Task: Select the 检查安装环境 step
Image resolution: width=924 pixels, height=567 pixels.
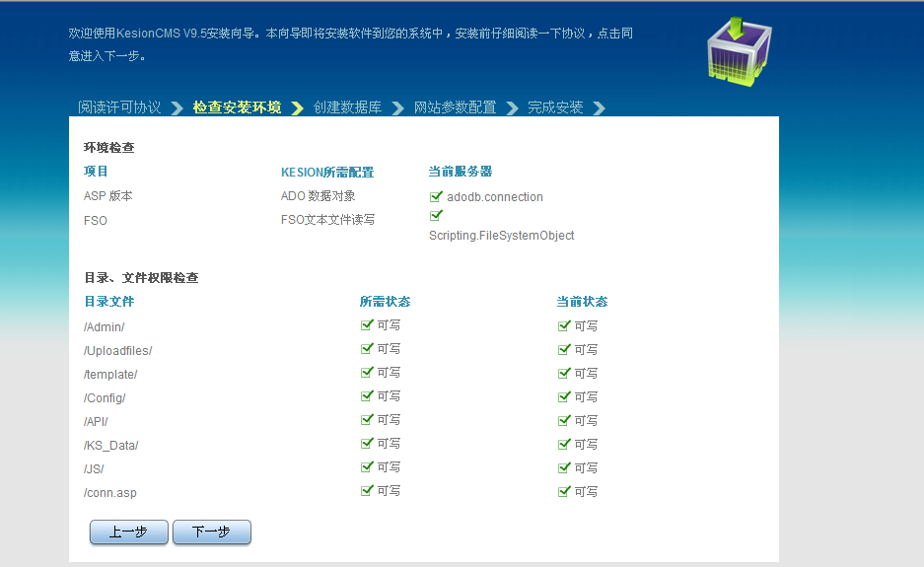Action: click(x=237, y=107)
